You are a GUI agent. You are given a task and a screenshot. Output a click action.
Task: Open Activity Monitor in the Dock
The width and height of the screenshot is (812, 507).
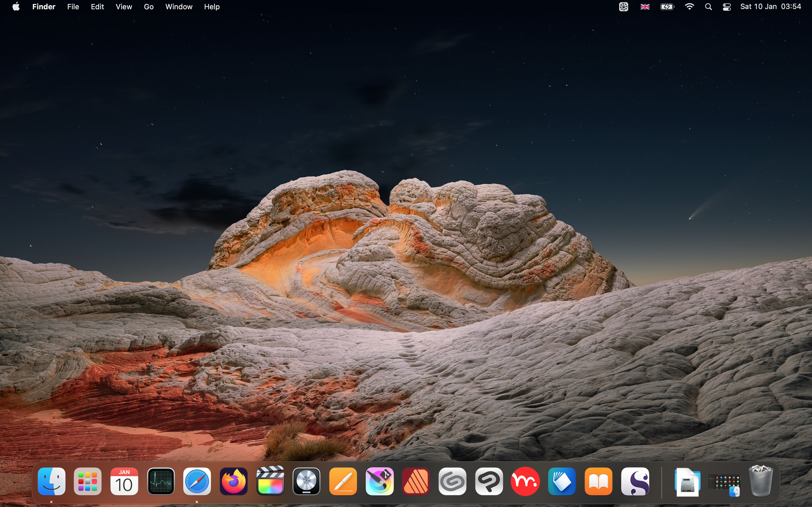161,481
